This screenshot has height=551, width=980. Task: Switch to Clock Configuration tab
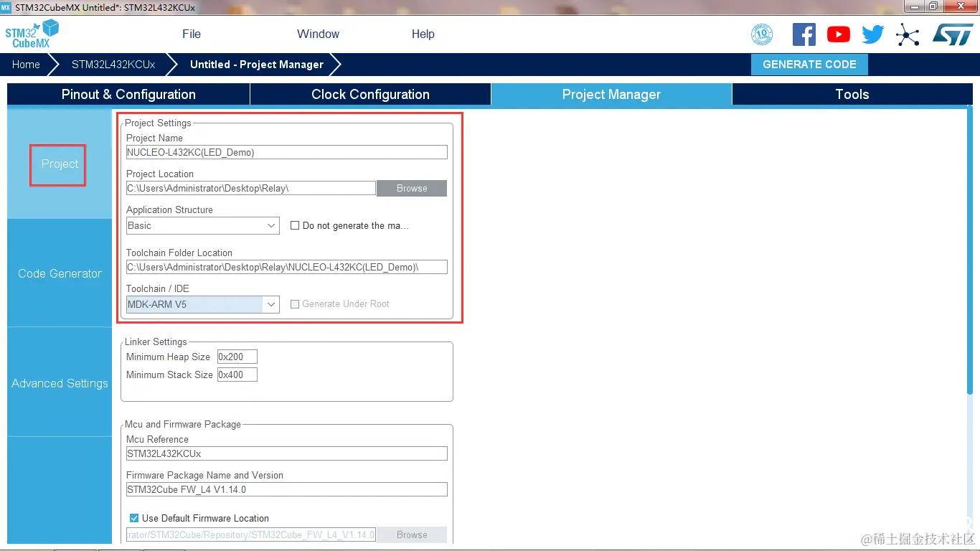click(x=370, y=94)
